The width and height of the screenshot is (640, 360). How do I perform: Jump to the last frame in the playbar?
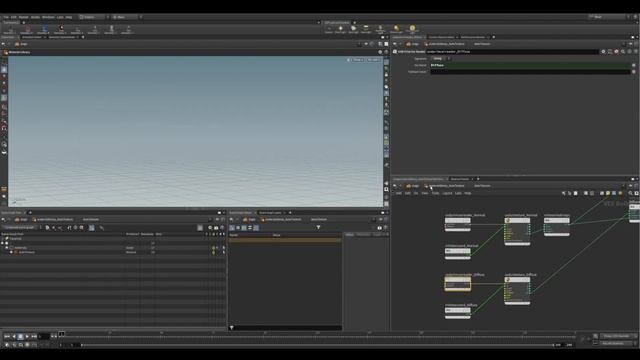pos(34,336)
